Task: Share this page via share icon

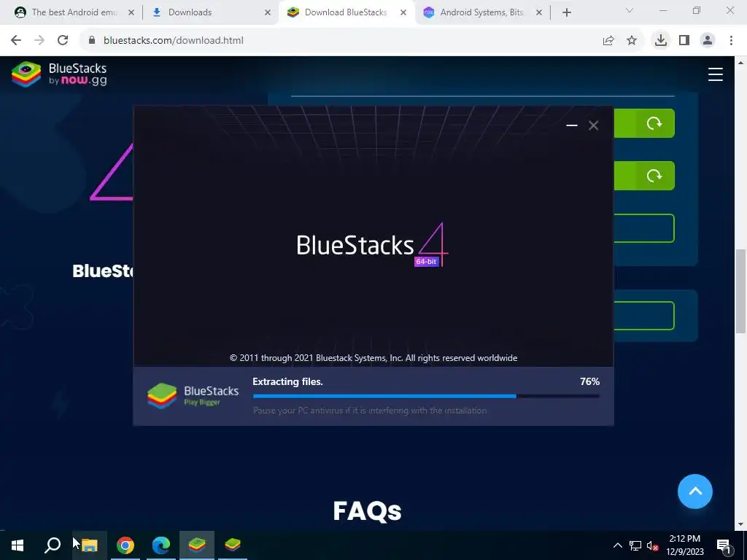Action: [608, 41]
